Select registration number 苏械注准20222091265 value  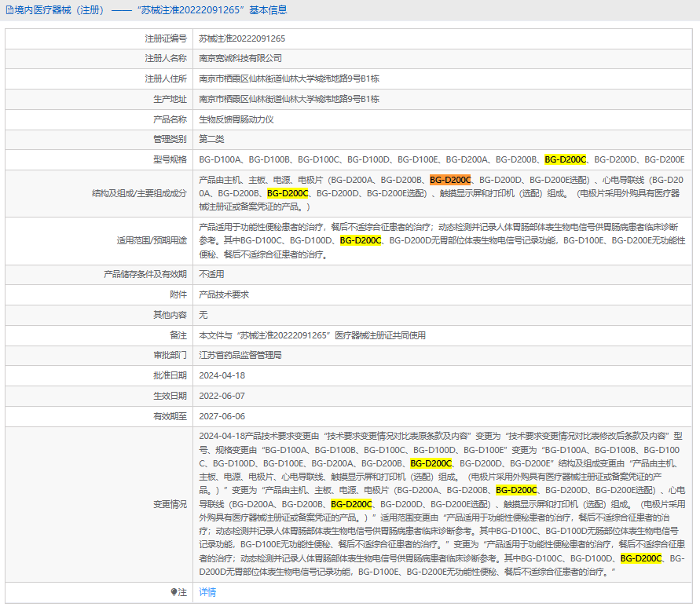click(x=242, y=38)
